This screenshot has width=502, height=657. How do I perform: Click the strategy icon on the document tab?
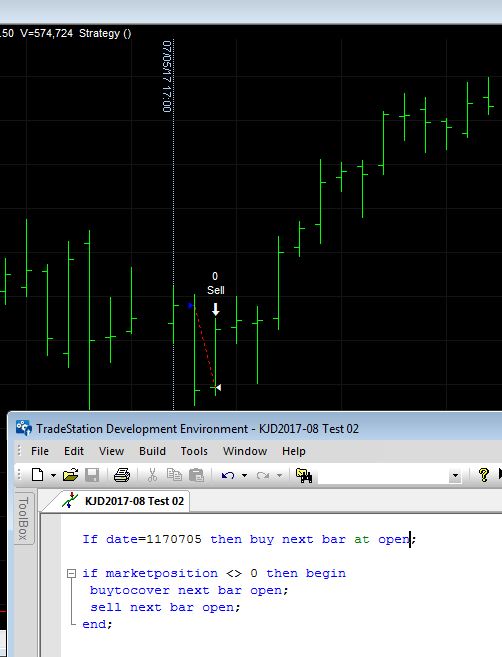tap(70, 500)
